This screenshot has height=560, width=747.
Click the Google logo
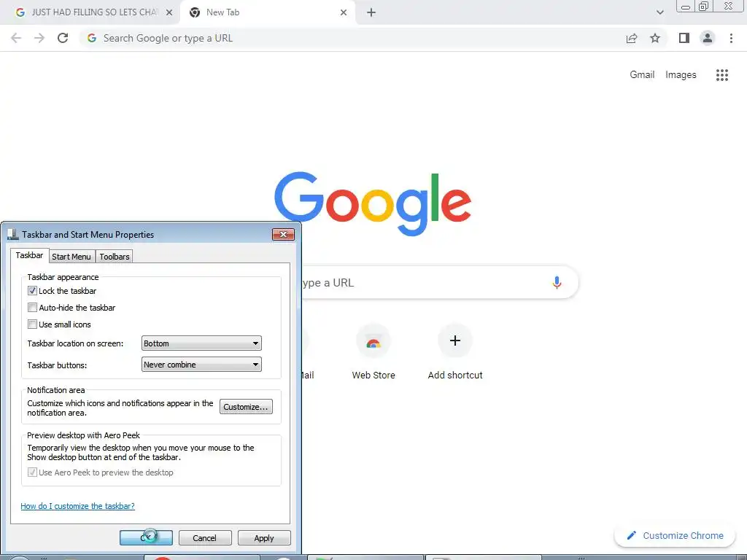tap(373, 204)
